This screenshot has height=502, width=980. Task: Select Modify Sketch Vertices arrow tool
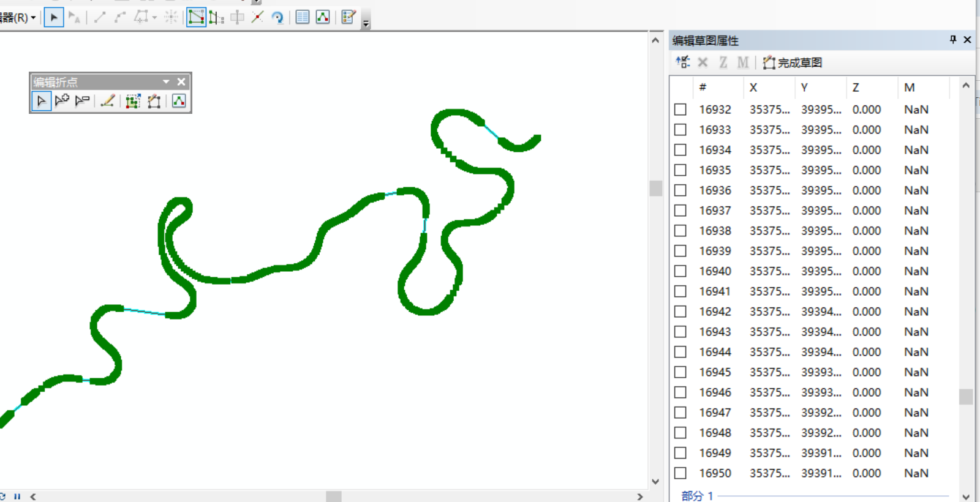[41, 101]
